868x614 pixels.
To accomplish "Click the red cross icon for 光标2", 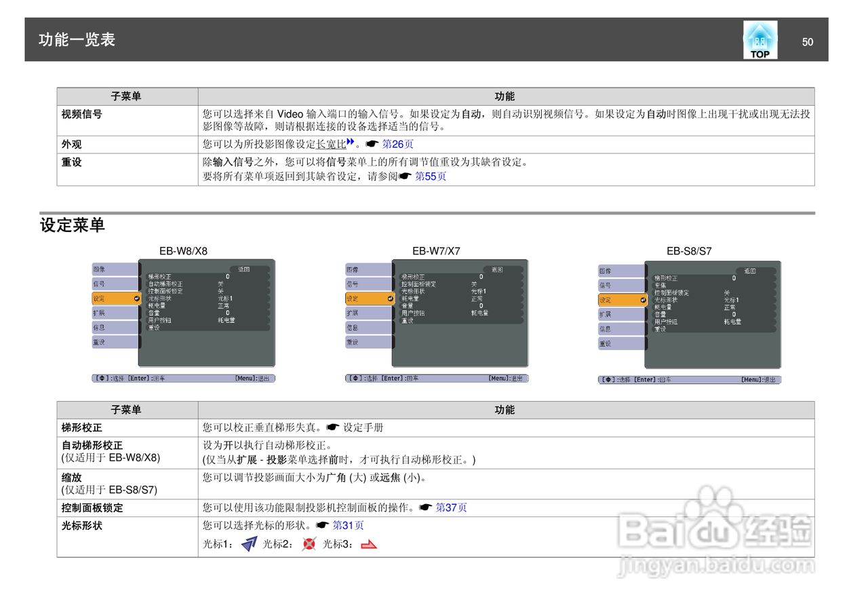I will (x=309, y=543).
